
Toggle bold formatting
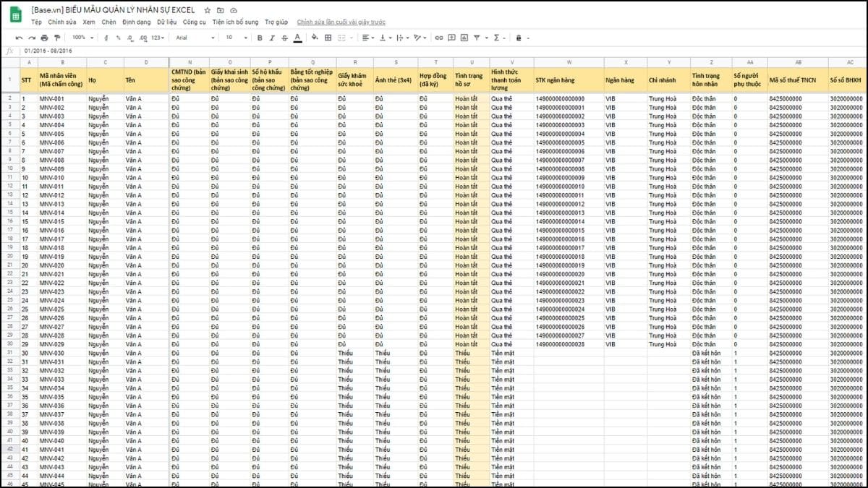tap(258, 38)
